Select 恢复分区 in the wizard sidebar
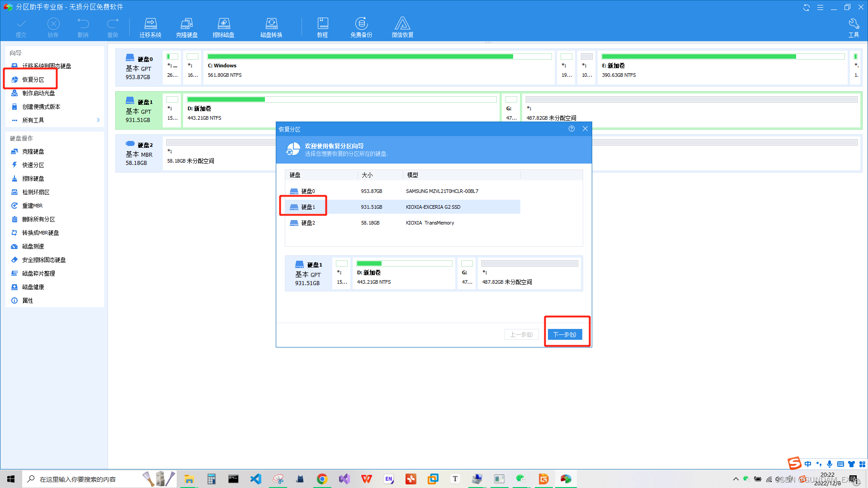868x488 pixels. coord(33,80)
